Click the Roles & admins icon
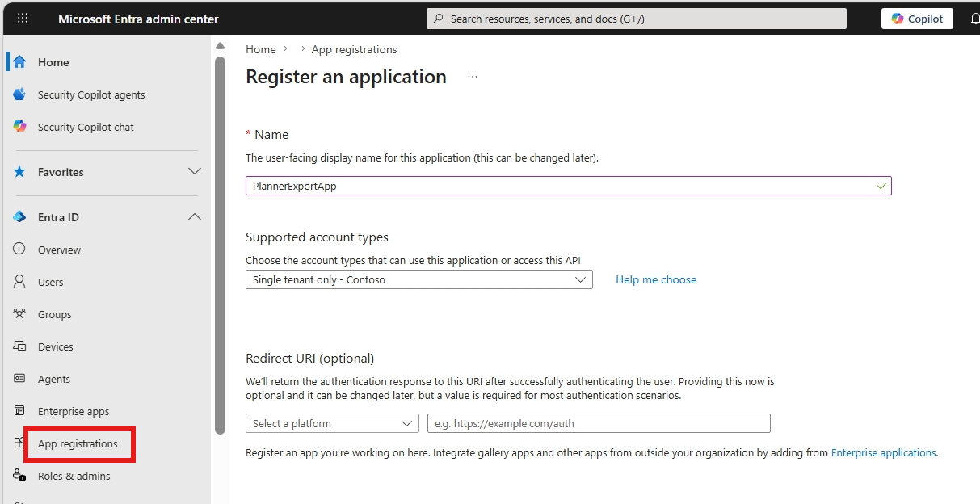This screenshot has height=504, width=980. 19,476
